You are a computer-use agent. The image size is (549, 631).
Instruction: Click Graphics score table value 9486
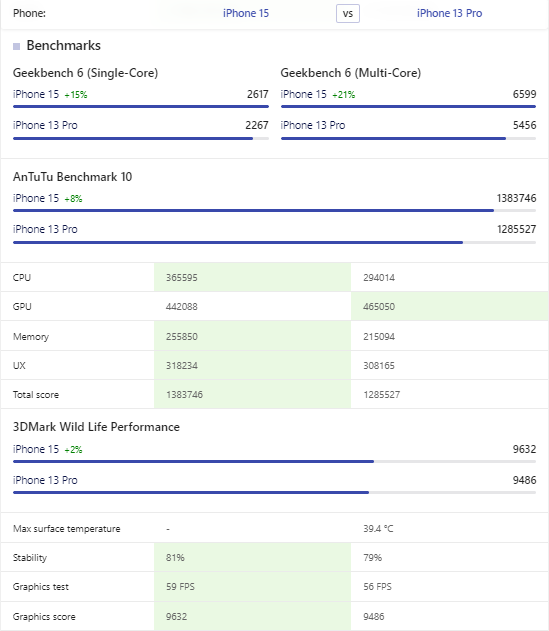tap(374, 617)
